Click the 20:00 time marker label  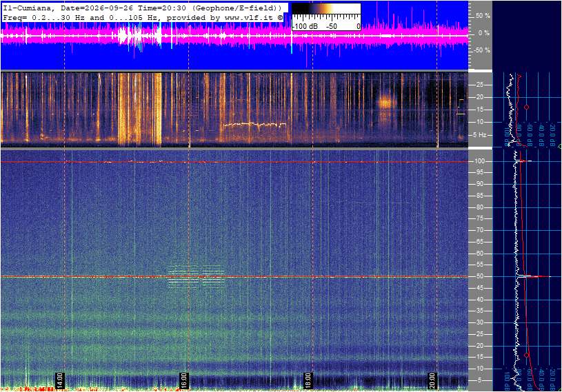coord(432,380)
